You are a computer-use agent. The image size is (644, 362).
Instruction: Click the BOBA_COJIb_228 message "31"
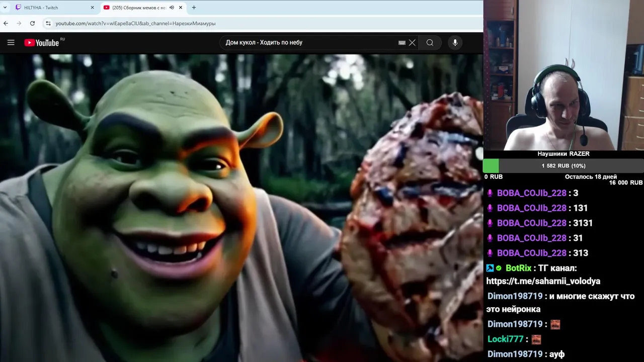tap(578, 238)
